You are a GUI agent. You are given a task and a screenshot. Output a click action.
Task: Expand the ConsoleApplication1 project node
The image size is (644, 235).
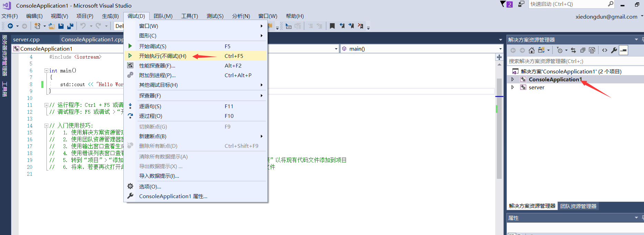pyautogui.click(x=513, y=80)
